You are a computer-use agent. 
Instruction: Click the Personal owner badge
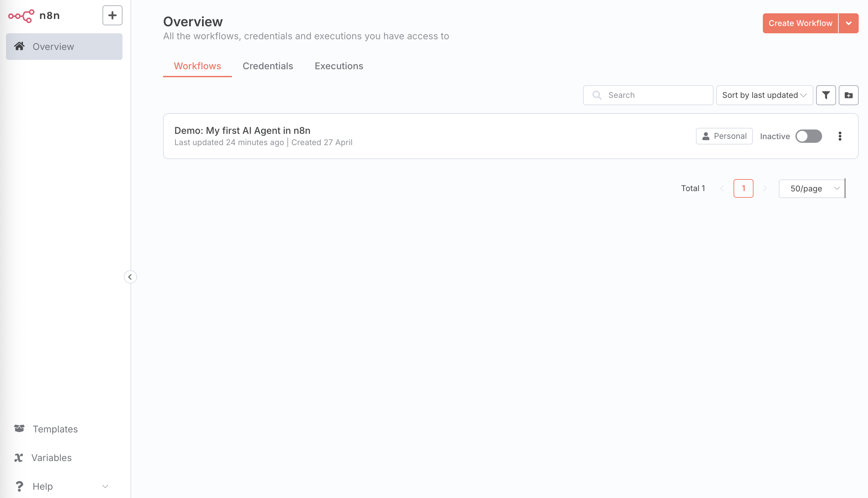tap(724, 136)
